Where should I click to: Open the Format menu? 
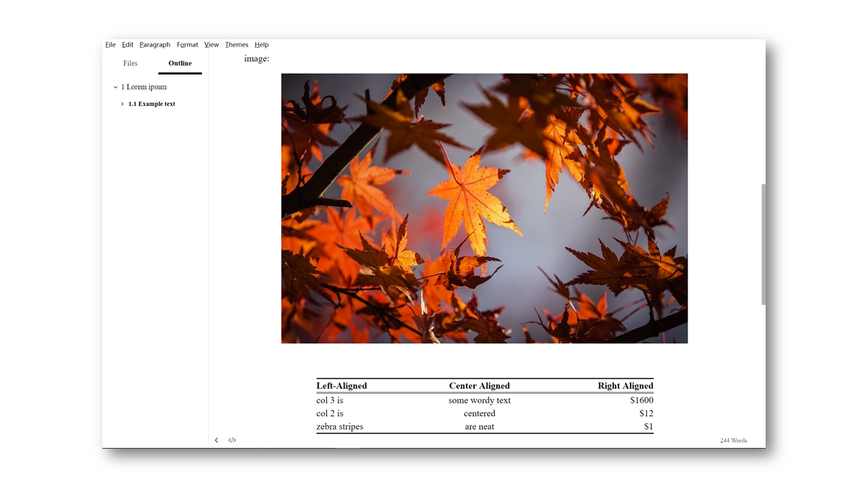point(187,45)
